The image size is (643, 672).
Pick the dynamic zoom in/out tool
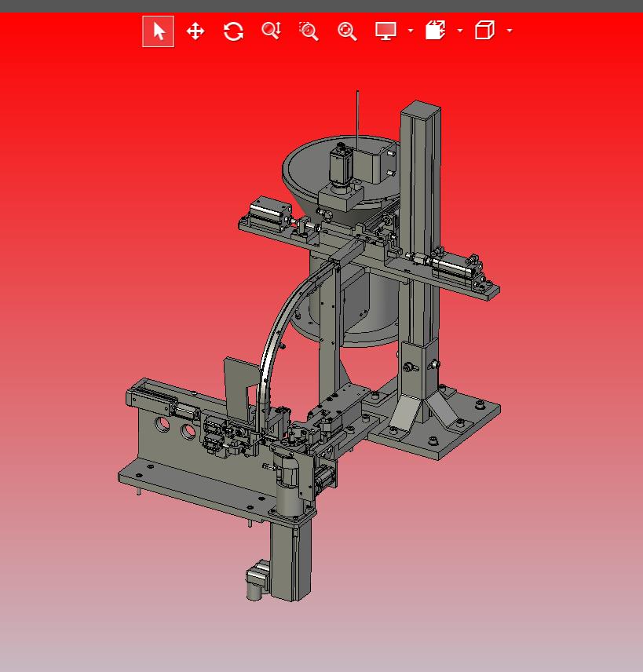272,31
